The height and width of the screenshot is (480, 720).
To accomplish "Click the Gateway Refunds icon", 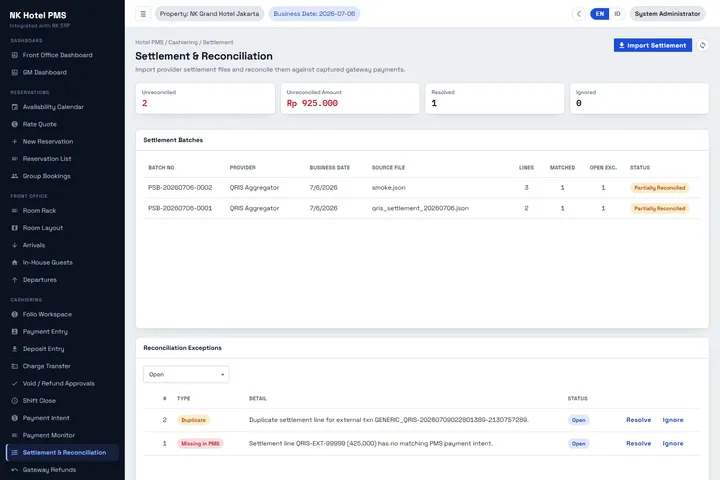I will point(15,470).
